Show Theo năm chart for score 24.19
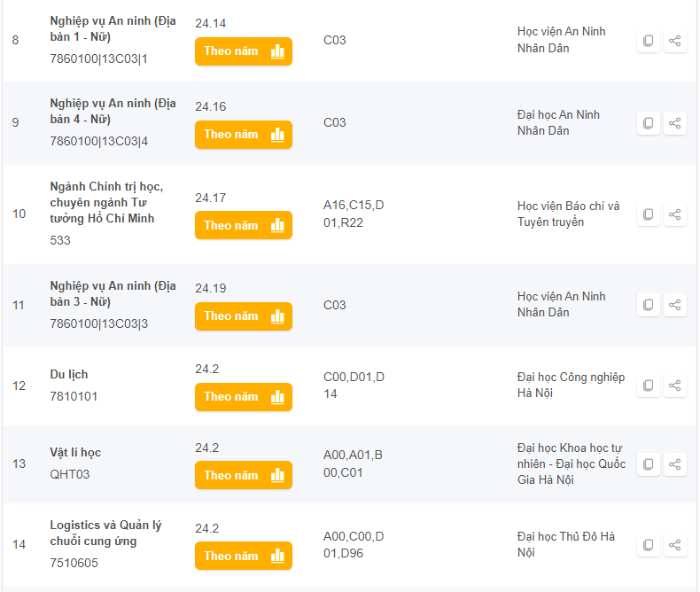This screenshot has width=700, height=592. click(243, 316)
